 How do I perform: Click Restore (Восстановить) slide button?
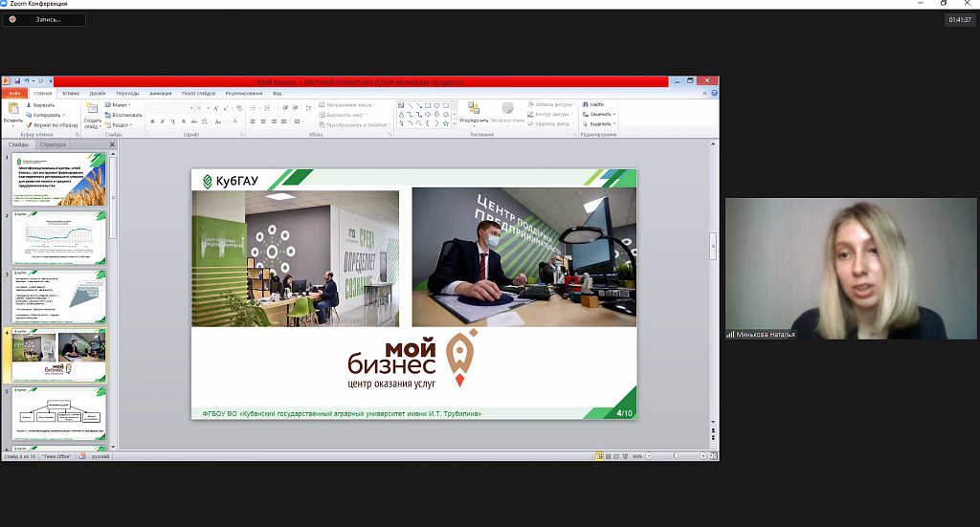coord(123,115)
